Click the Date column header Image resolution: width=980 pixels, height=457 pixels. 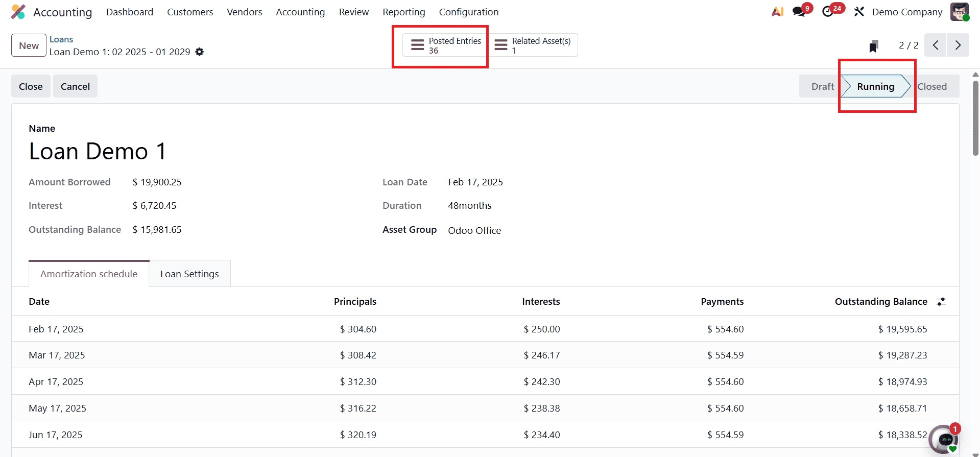[39, 302]
